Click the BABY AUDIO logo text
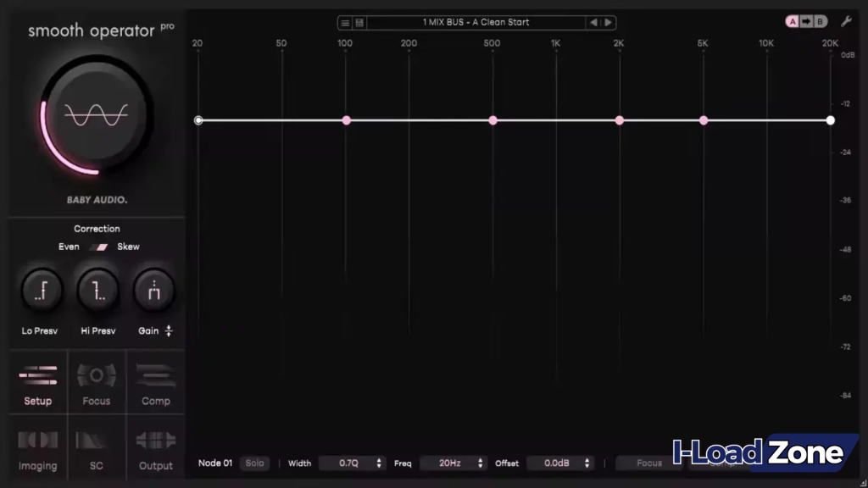Image resolution: width=868 pixels, height=488 pixels. 97,200
